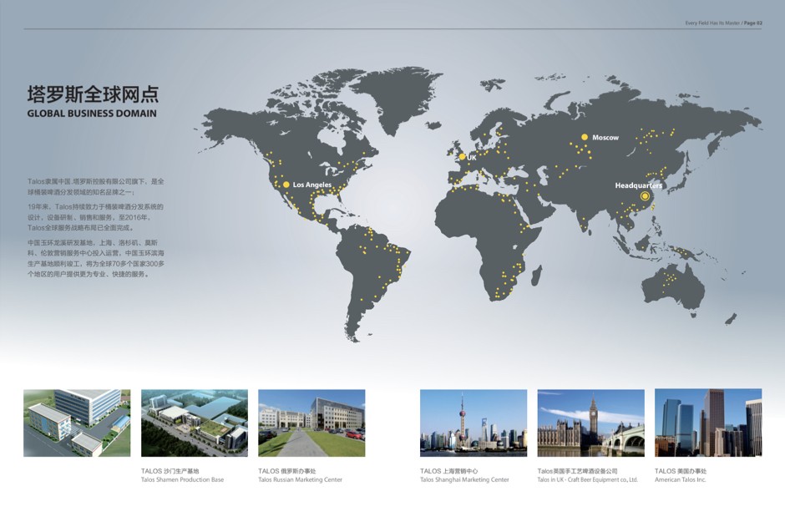Click the Moscow yellow dot marker
785x532 pixels.
pyautogui.click(x=585, y=137)
